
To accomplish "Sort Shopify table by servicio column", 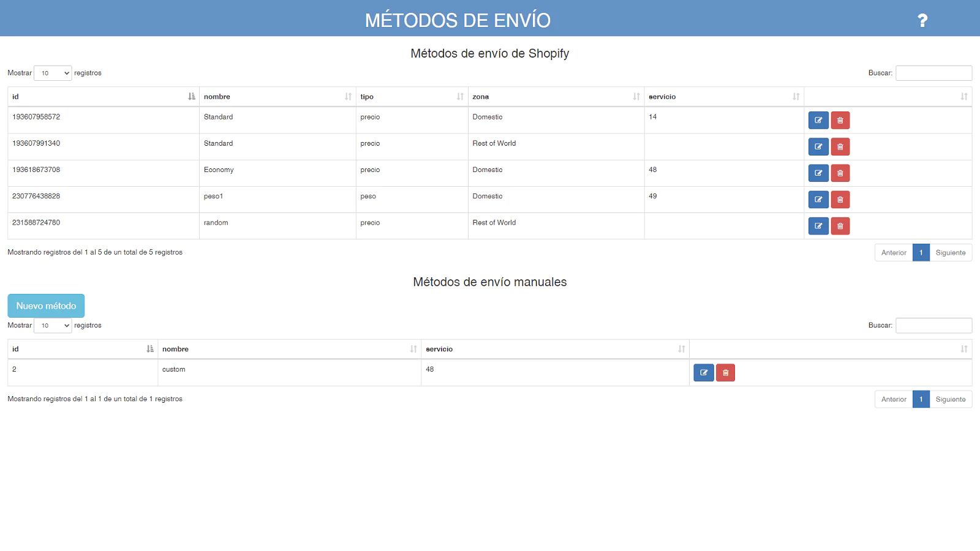I will point(724,97).
